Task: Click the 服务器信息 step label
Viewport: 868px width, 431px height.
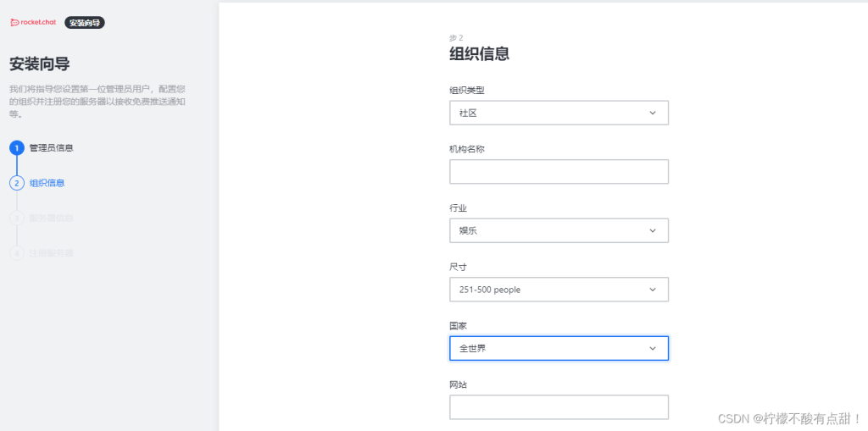Action: click(52, 218)
